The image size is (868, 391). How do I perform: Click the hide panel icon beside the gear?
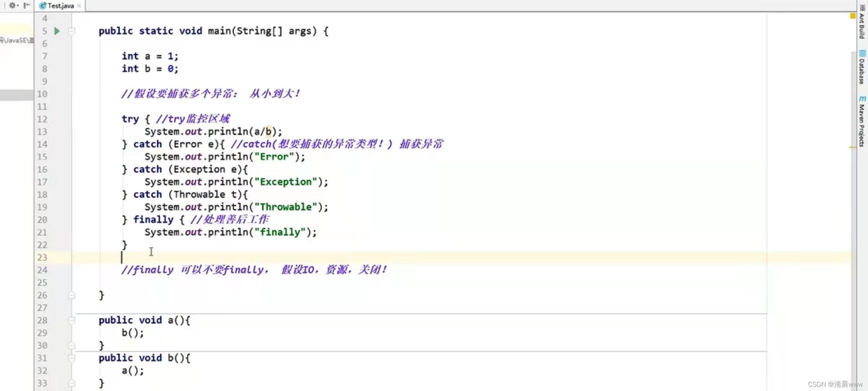(x=26, y=5)
